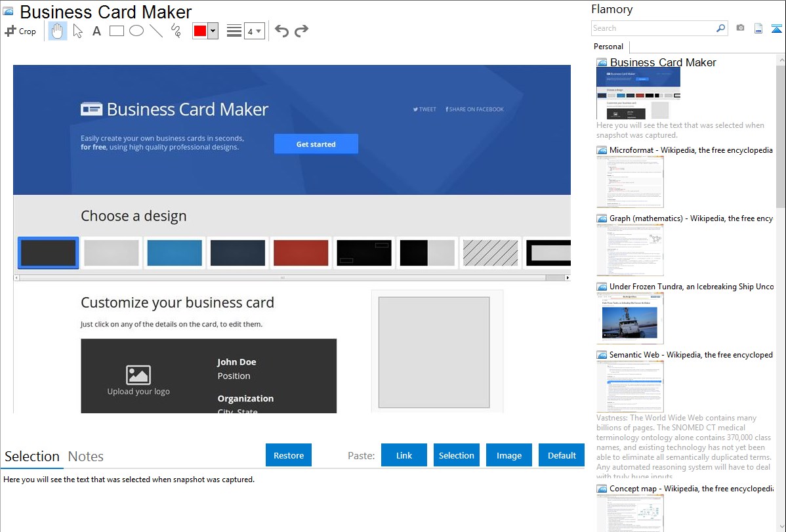The width and height of the screenshot is (786, 532).
Task: Open the red color picker dropdown arrow
Action: (213, 31)
